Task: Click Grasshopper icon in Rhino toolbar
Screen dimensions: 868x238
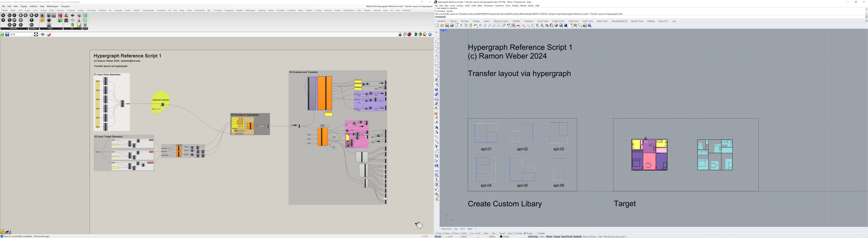Action: (585, 25)
